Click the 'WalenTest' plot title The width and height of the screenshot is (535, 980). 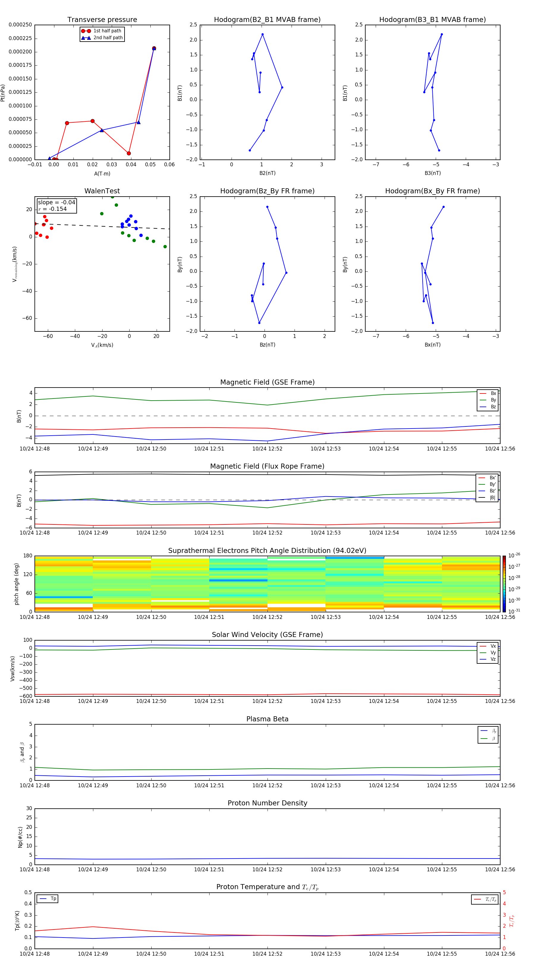[x=102, y=191]
